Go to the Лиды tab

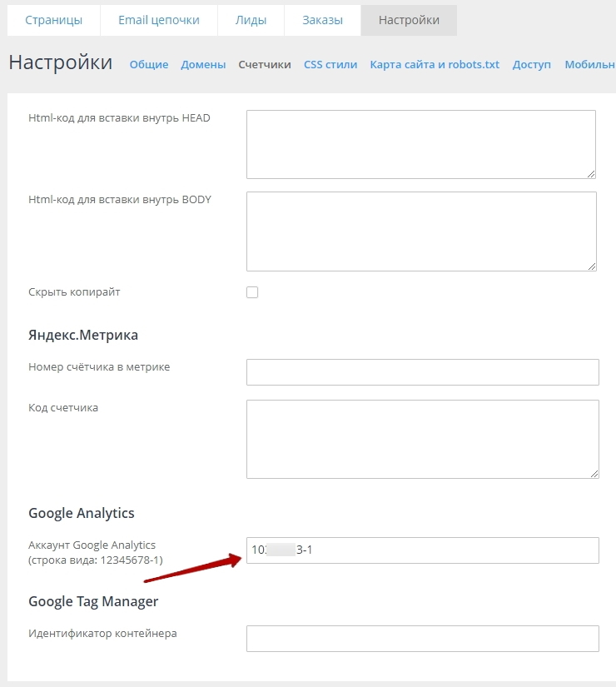tap(251, 21)
